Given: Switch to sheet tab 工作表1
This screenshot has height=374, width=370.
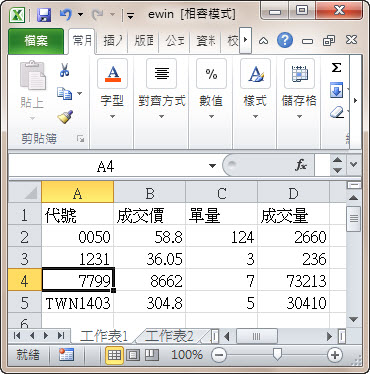Looking at the screenshot, I should [104, 336].
